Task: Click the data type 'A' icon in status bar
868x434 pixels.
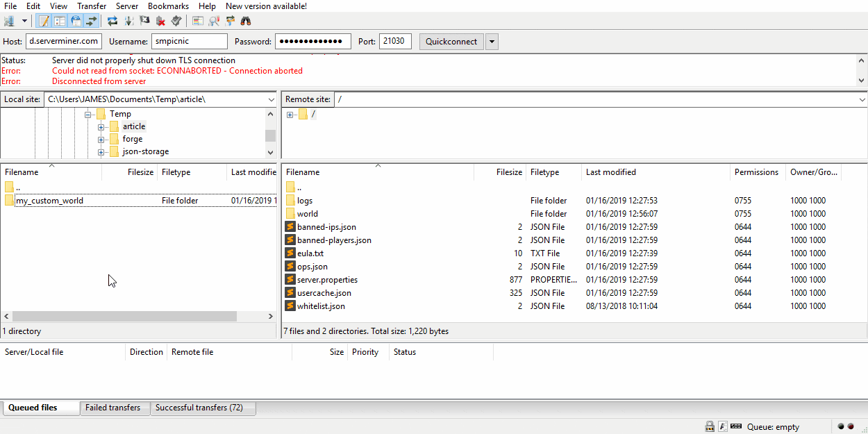Action: click(x=723, y=426)
